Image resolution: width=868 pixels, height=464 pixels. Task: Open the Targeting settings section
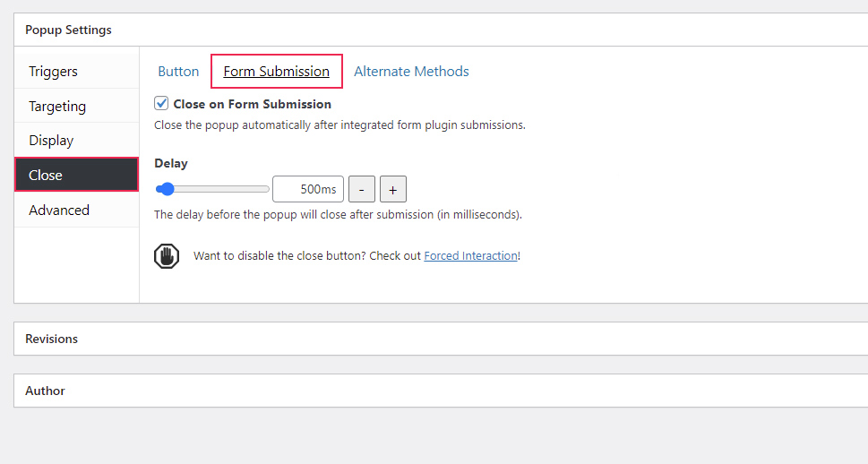pyautogui.click(x=76, y=106)
